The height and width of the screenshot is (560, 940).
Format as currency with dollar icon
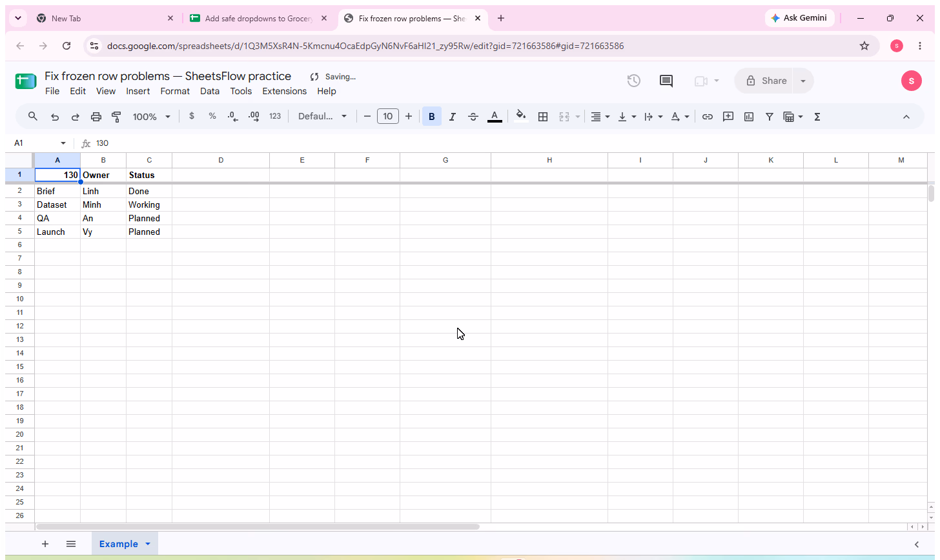pyautogui.click(x=192, y=117)
